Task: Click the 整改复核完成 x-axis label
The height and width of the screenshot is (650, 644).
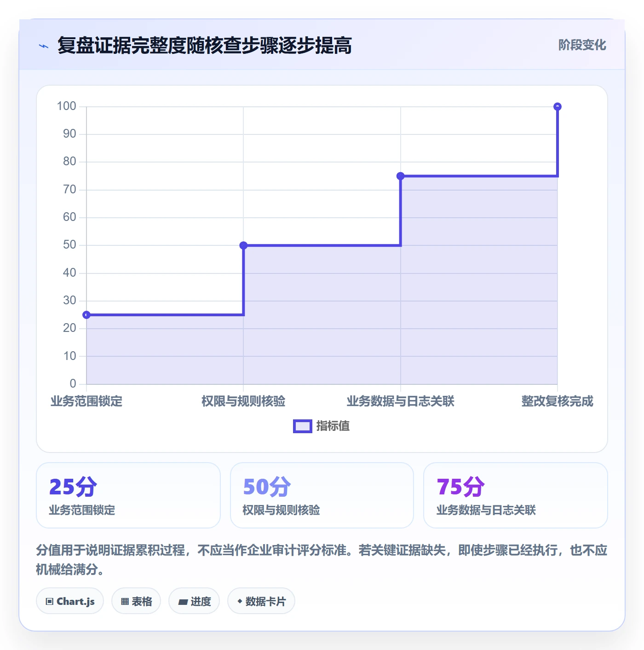Action: [558, 401]
